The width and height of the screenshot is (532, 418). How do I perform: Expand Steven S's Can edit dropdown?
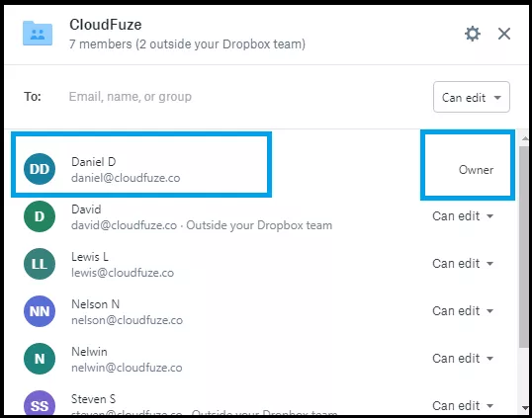click(x=463, y=406)
